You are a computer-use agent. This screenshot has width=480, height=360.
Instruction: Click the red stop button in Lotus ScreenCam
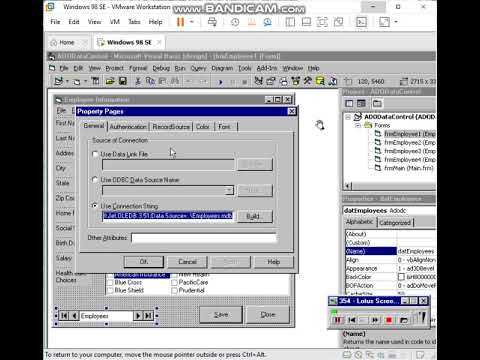(x=389, y=320)
